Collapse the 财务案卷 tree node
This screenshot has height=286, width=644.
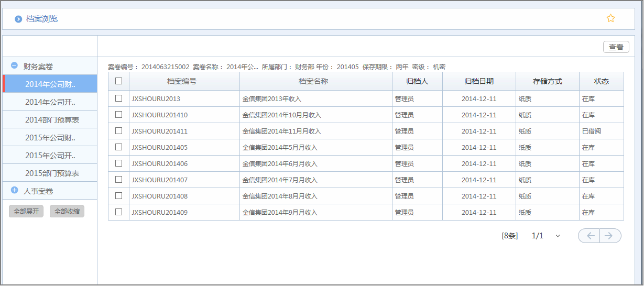[15, 66]
